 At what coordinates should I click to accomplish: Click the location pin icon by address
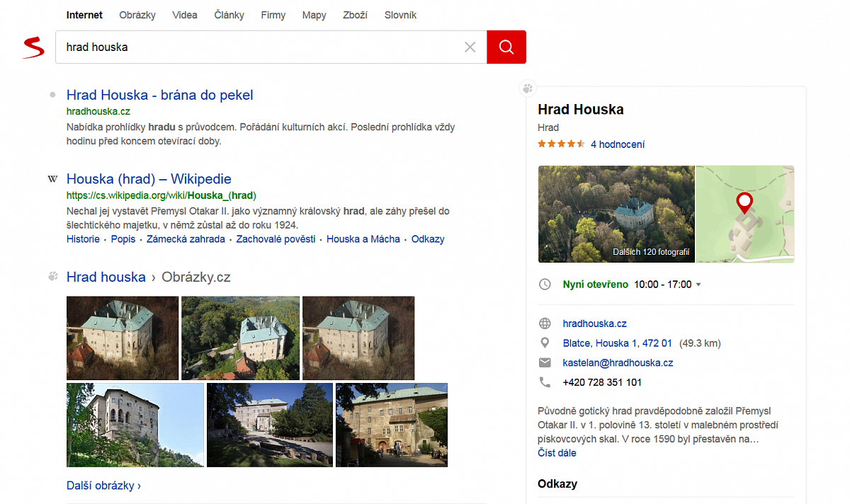coord(545,343)
